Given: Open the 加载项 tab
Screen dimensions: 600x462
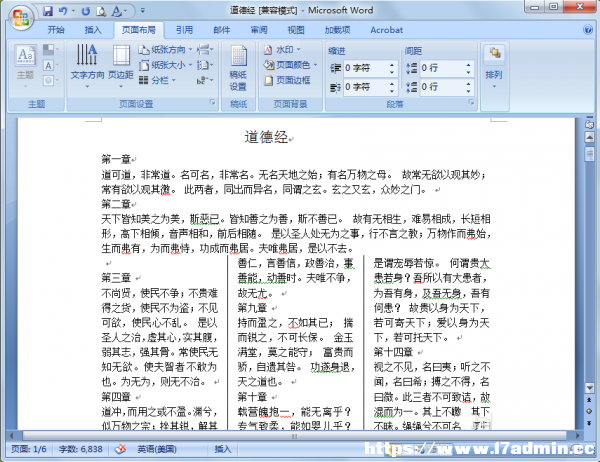Looking at the screenshot, I should click(x=337, y=30).
